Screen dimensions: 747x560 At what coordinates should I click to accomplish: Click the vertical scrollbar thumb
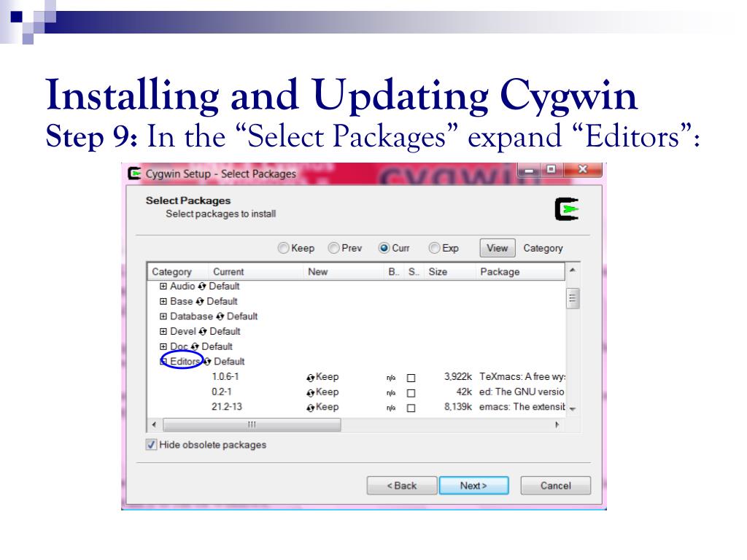click(573, 298)
